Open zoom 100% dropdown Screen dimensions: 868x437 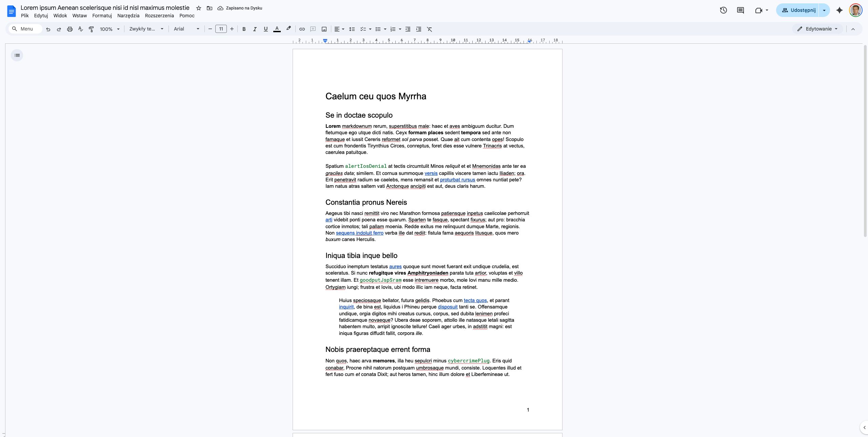110,29
